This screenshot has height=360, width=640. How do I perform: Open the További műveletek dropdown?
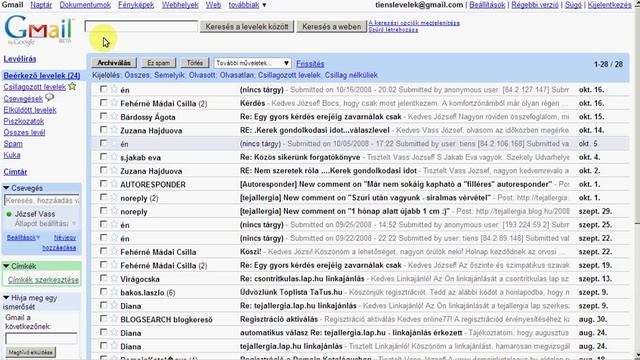pos(253,63)
